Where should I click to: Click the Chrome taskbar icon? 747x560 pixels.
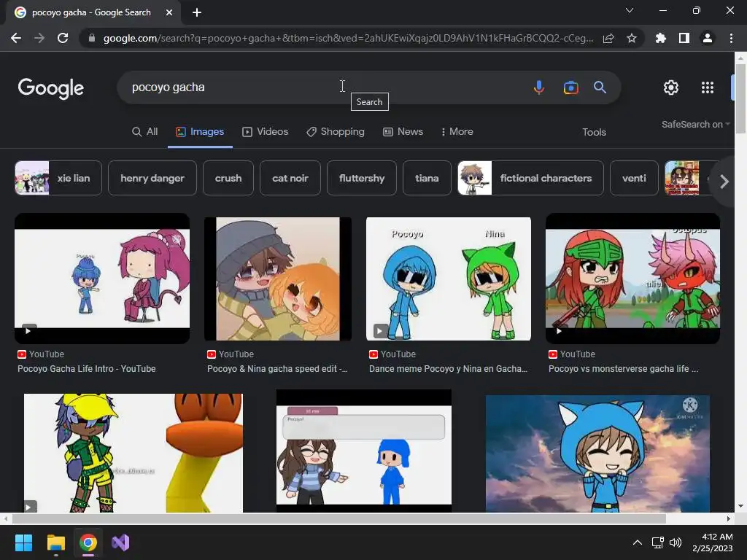pos(88,542)
